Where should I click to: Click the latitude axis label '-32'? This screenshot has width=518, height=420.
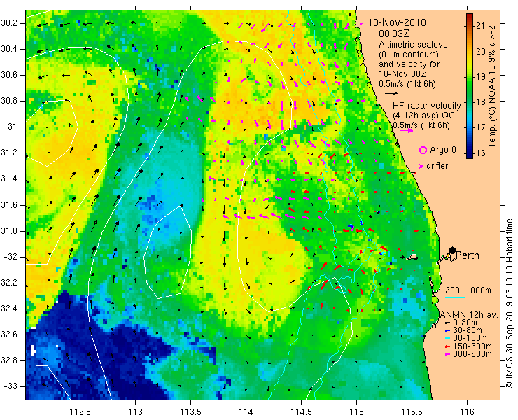pos(10,257)
